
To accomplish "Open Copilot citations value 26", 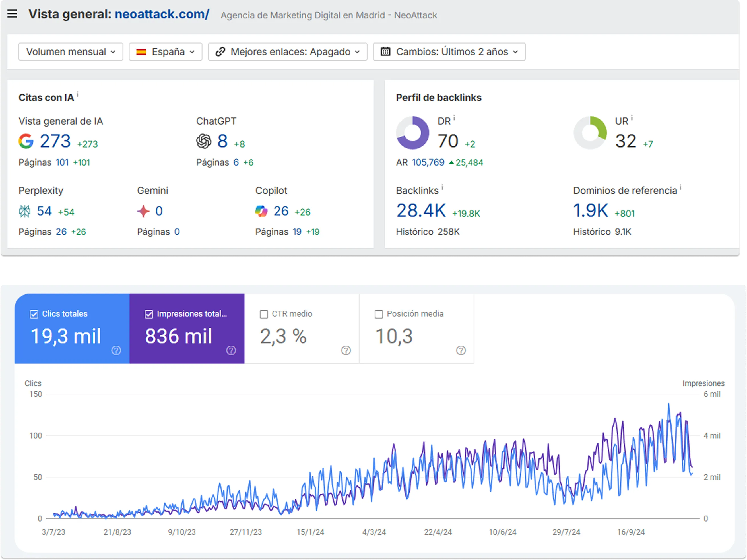I will tap(281, 211).
